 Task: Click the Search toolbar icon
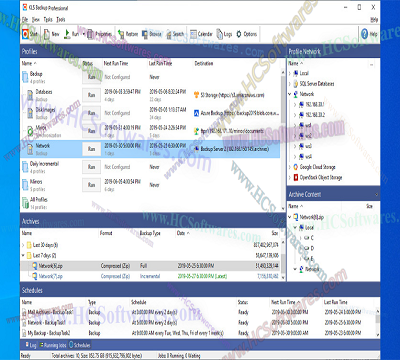[x=169, y=34]
